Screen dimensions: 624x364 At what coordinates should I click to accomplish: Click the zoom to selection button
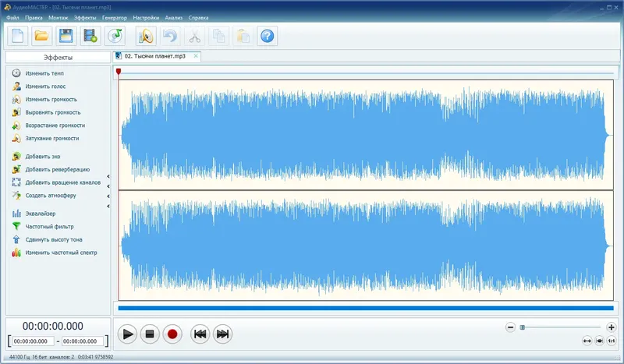(599, 341)
